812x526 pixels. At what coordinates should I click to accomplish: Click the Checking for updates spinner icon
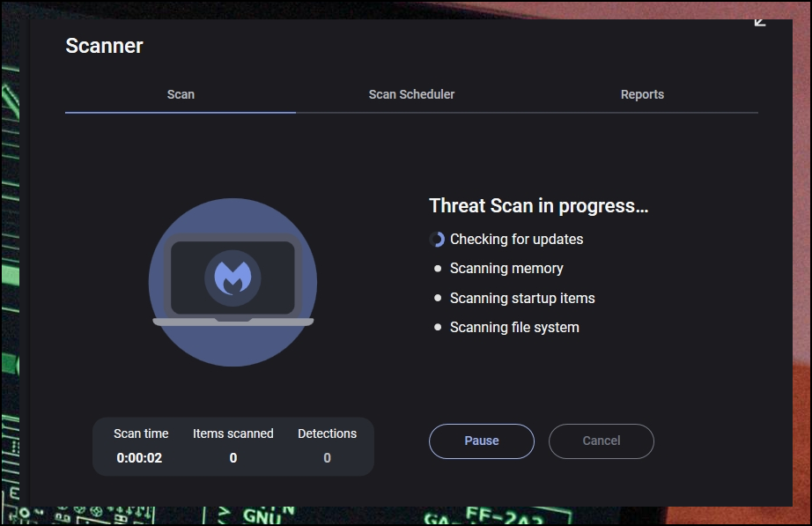(x=437, y=240)
